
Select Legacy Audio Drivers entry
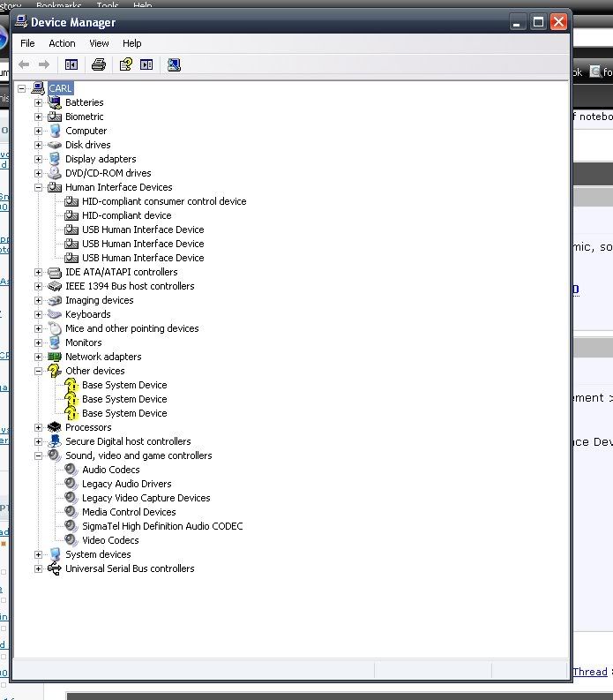[x=127, y=484]
